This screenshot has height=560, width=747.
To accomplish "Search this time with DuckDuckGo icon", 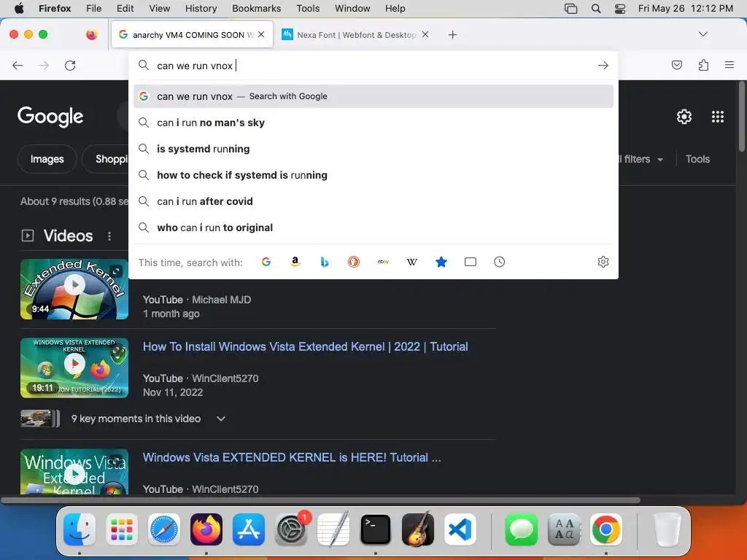I will point(354,262).
